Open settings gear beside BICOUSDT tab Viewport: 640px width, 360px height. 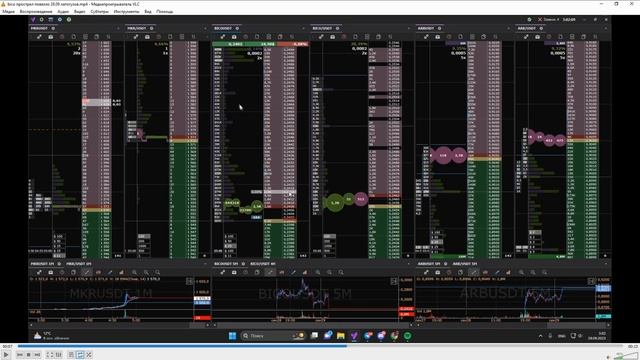coord(237,28)
